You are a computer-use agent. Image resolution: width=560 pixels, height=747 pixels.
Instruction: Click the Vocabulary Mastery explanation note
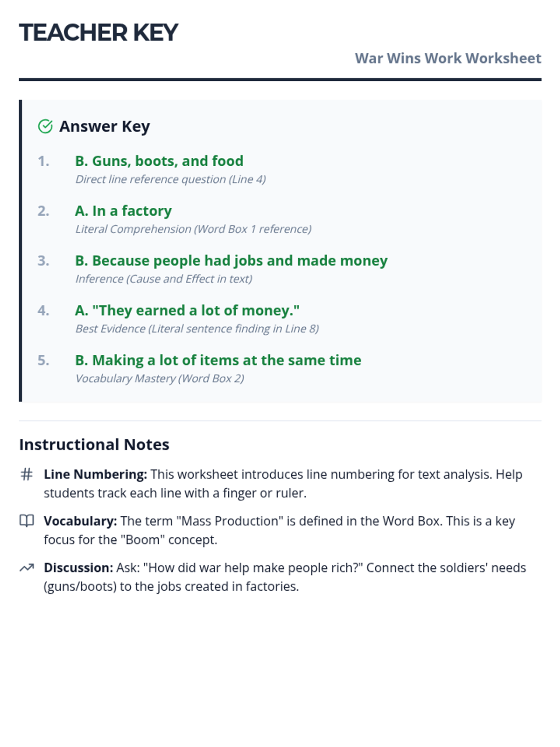160,379
